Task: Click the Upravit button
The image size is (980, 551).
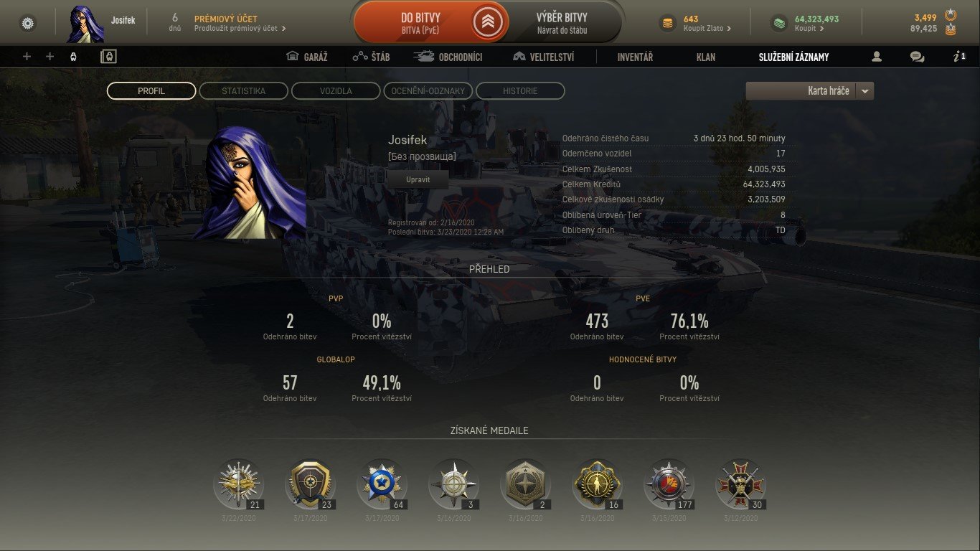Action: 418,179
